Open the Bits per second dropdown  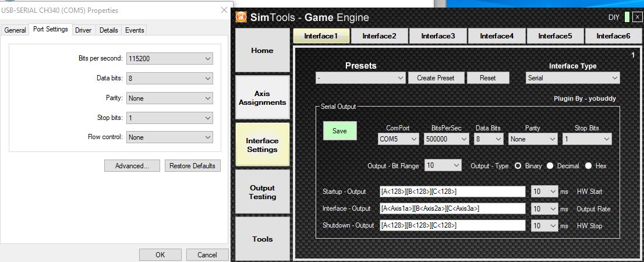pos(169,59)
